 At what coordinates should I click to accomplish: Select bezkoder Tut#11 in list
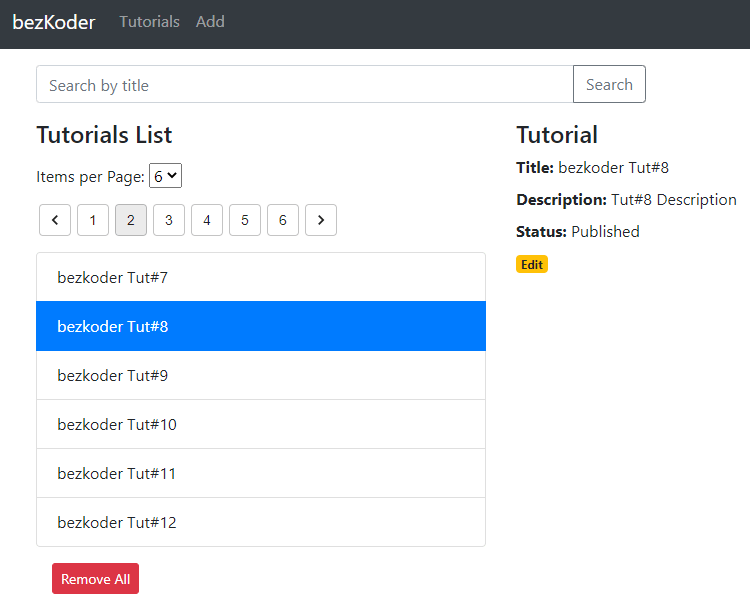tap(261, 473)
